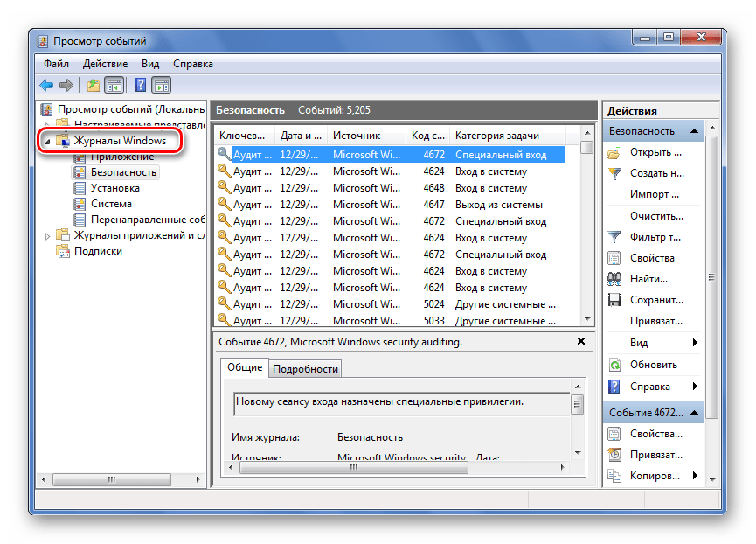Collapse the Безопасность section in Actions pane
The width and height of the screenshot is (756, 544).
695,131
